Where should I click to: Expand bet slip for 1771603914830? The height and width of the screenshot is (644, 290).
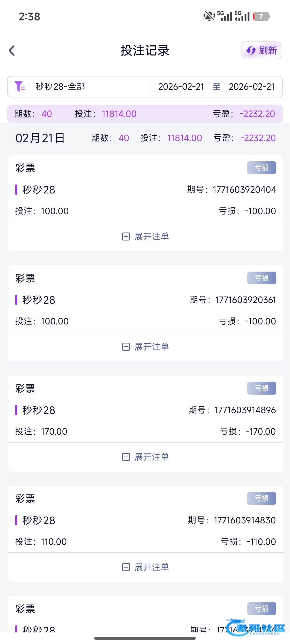(145, 567)
